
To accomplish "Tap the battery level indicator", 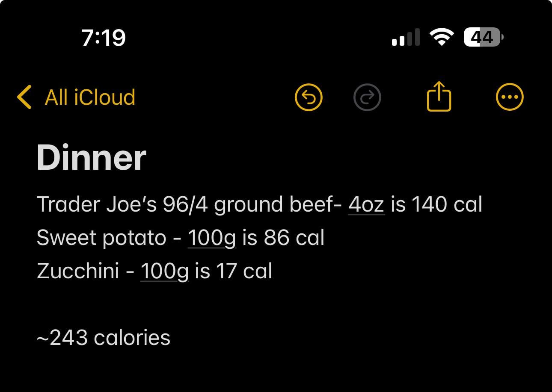I will tap(484, 37).
